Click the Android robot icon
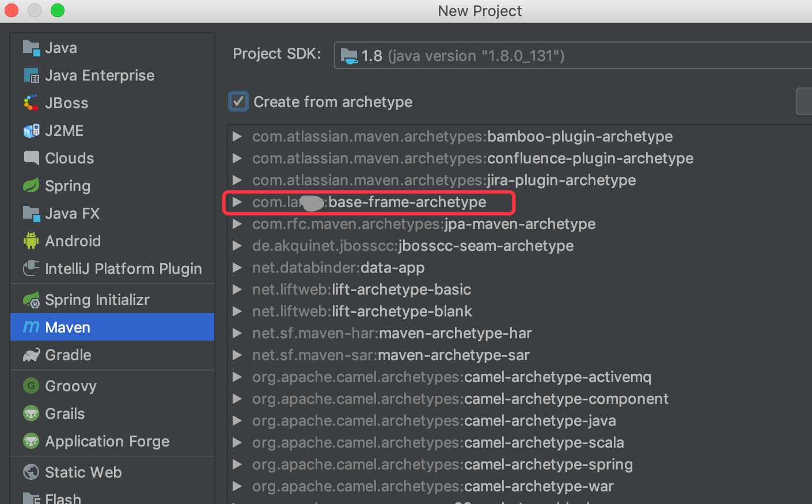Viewport: 812px width, 504px height. click(x=31, y=241)
